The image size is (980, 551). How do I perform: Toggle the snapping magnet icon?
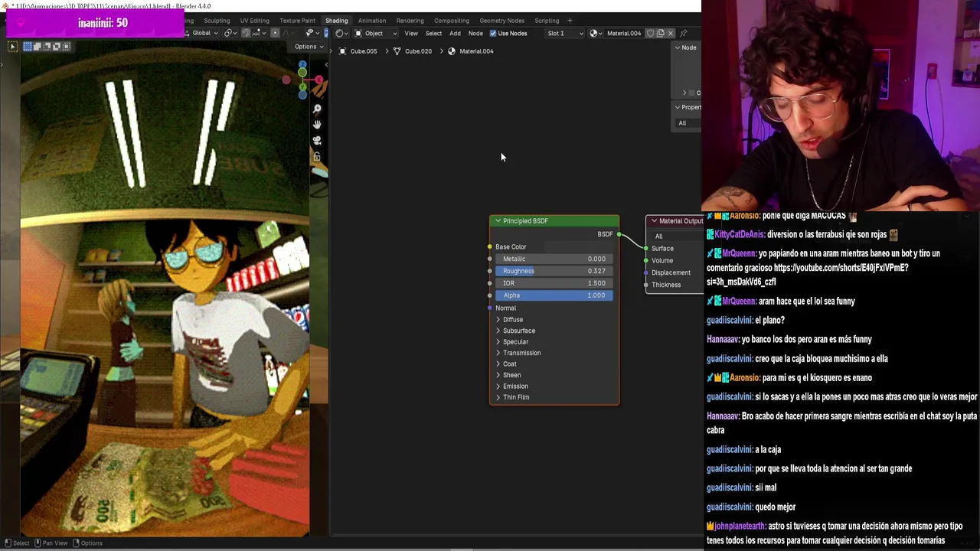pos(246,33)
